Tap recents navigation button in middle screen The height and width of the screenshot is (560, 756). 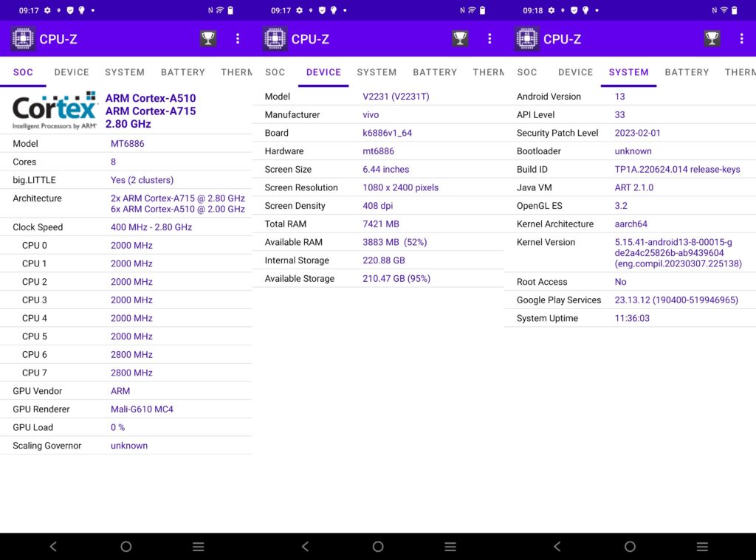coord(450,547)
